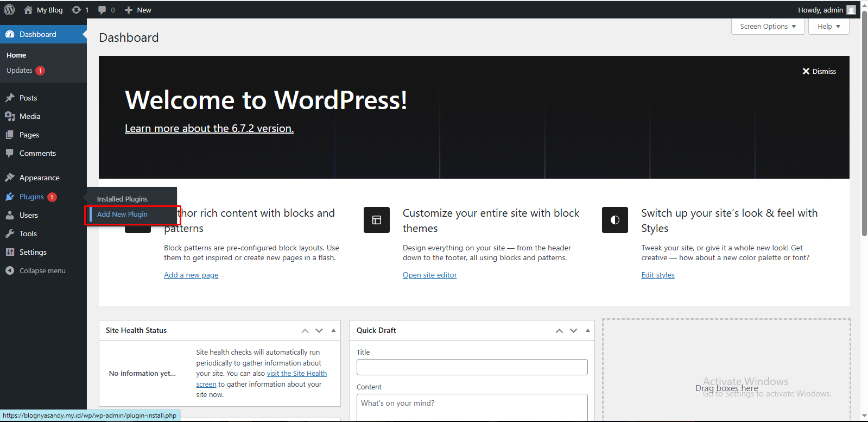Click Learn more about the 6.7.2 version link
This screenshot has height=422, width=868.
click(209, 128)
